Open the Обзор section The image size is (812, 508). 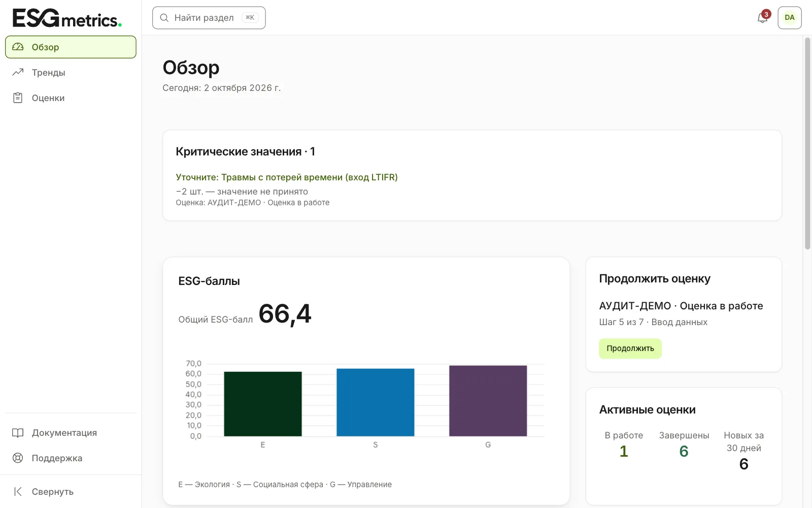click(x=71, y=47)
